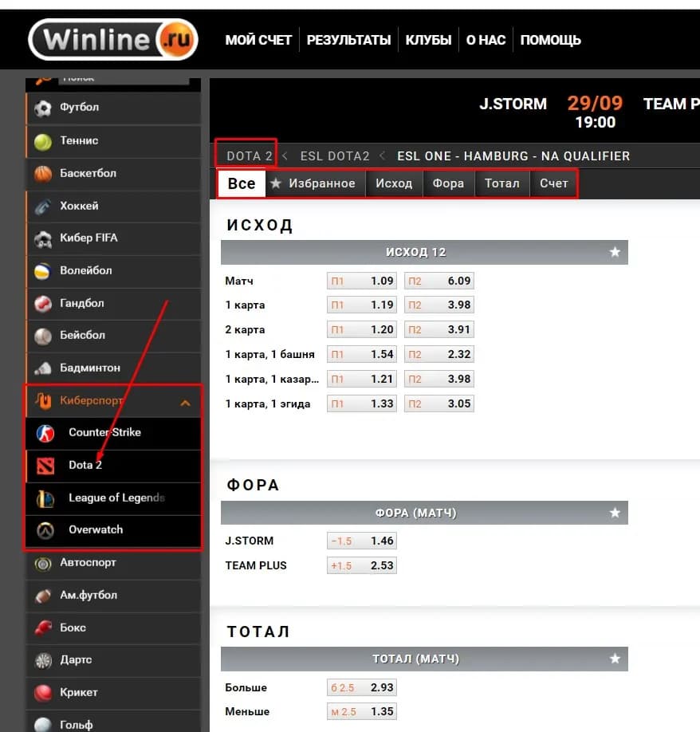Open Теннис sport category
Screen dimensions: 700x732
pos(113,141)
